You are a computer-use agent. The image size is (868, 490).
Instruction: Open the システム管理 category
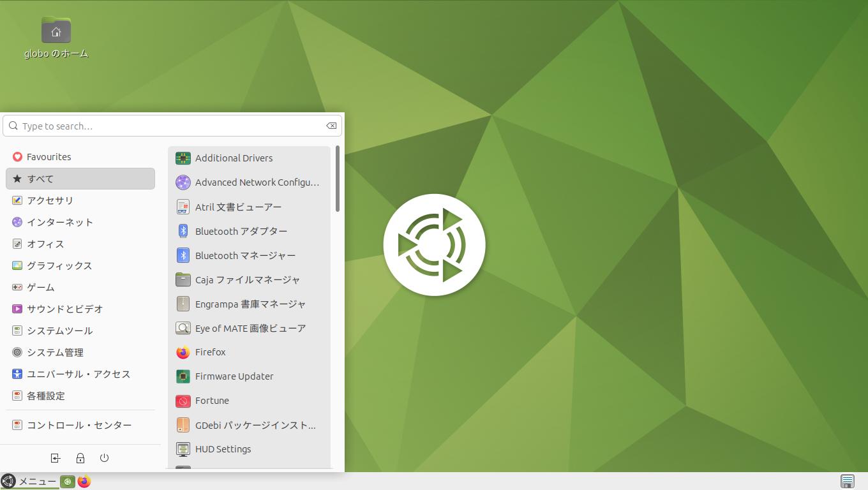click(55, 352)
